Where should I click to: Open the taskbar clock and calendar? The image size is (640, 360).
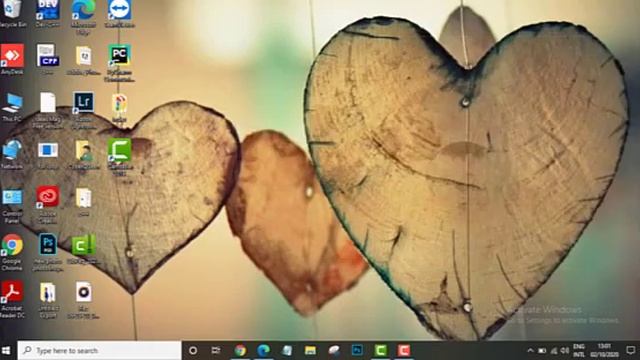(x=604, y=350)
